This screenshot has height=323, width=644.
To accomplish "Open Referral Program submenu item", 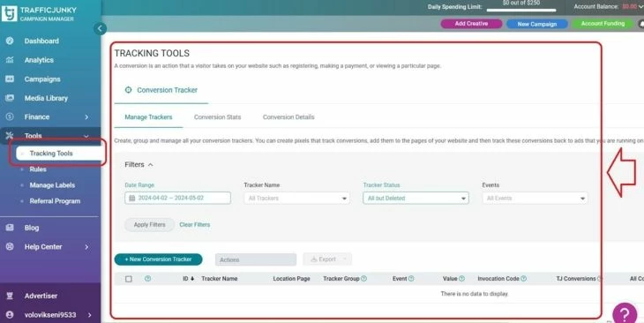I will tap(55, 201).
